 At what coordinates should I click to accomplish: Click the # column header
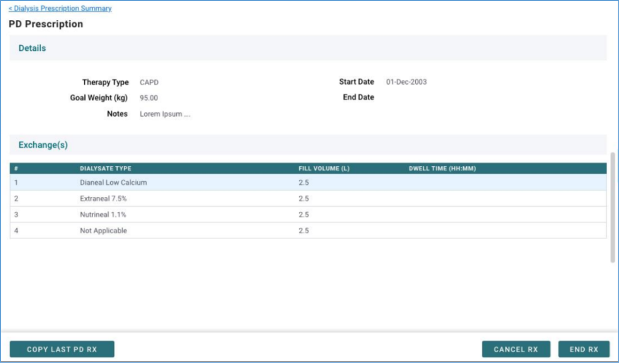pyautogui.click(x=16, y=169)
